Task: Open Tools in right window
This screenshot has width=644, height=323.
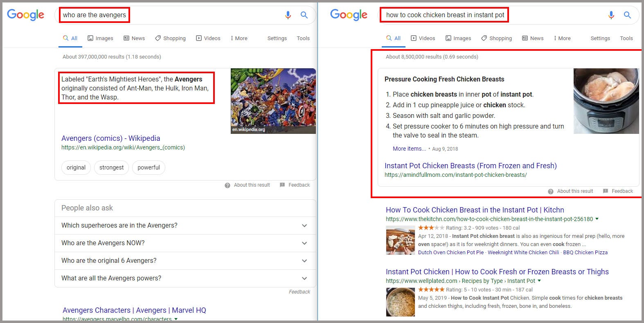Action: (x=626, y=38)
